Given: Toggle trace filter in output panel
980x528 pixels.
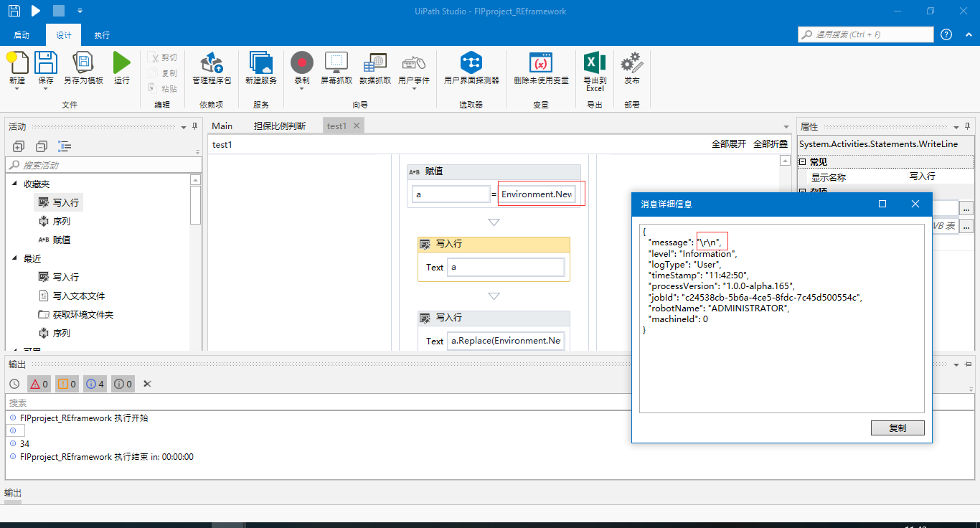Looking at the screenshot, I should (x=123, y=384).
